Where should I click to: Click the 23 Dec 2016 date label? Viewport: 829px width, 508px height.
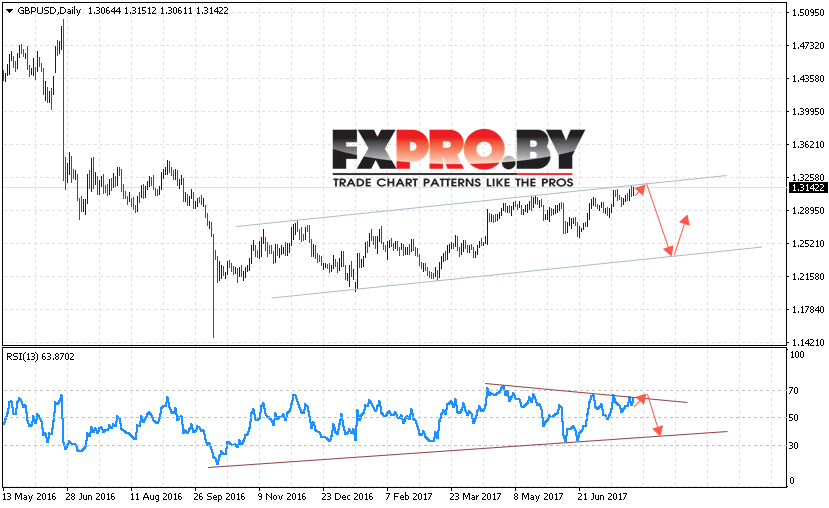pos(347,497)
